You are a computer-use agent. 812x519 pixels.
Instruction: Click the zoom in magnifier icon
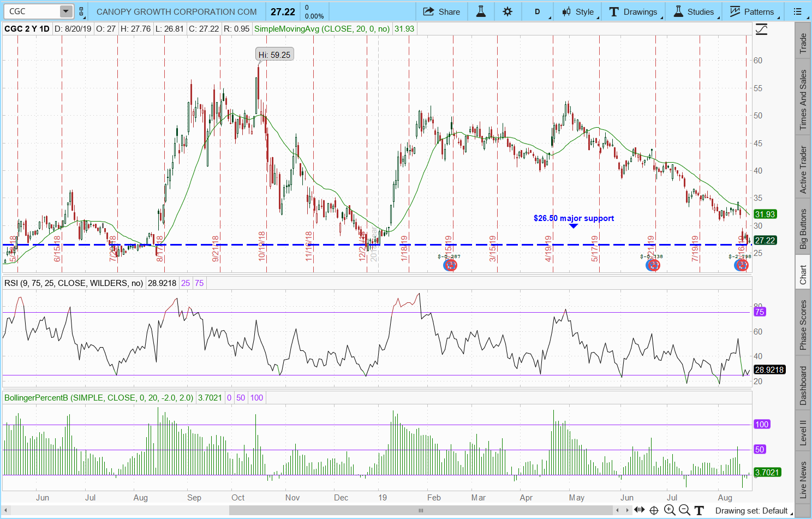[670, 510]
